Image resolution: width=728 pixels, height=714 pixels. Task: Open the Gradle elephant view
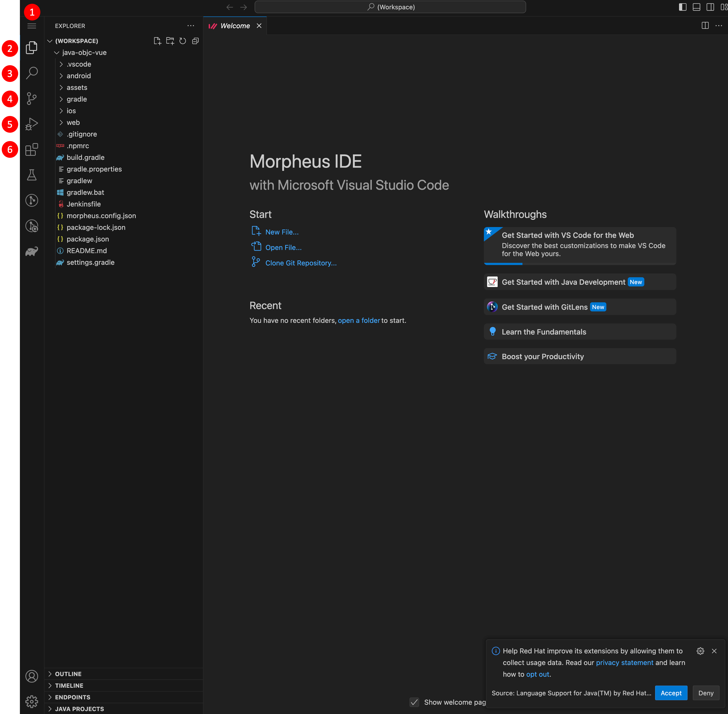[31, 251]
